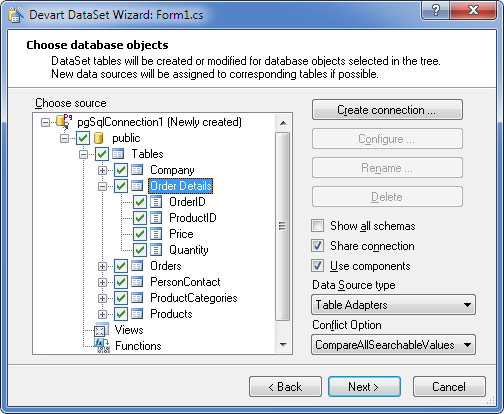Click the Rename button
The image size is (504, 414).
pos(387,168)
